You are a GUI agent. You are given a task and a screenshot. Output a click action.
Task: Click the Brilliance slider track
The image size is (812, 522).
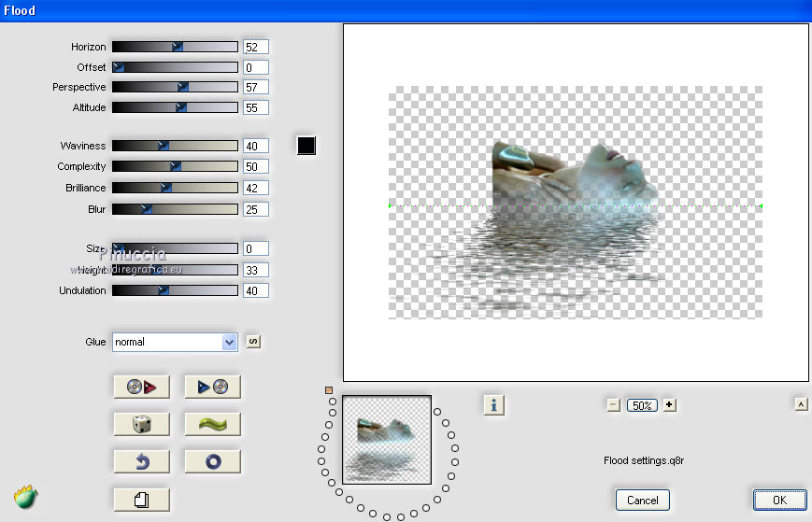pos(175,188)
